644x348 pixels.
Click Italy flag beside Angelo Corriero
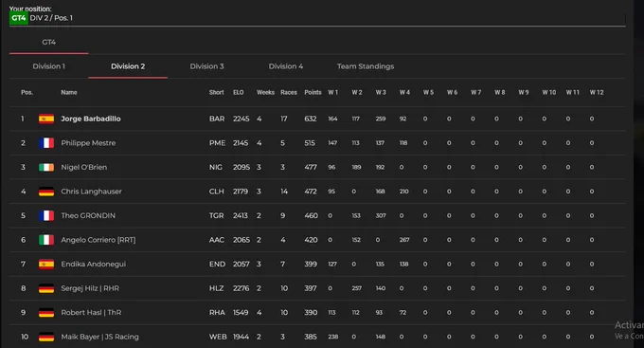tap(46, 240)
